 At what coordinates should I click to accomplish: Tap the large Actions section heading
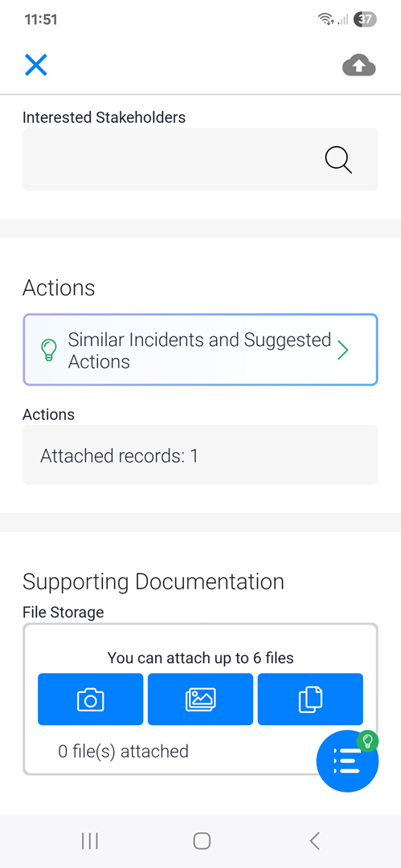(x=59, y=287)
